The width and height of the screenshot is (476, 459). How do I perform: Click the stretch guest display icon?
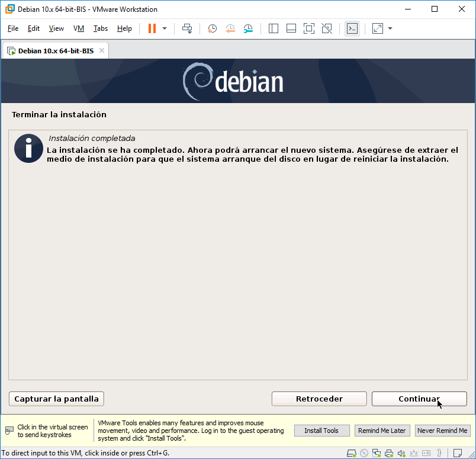377,28
